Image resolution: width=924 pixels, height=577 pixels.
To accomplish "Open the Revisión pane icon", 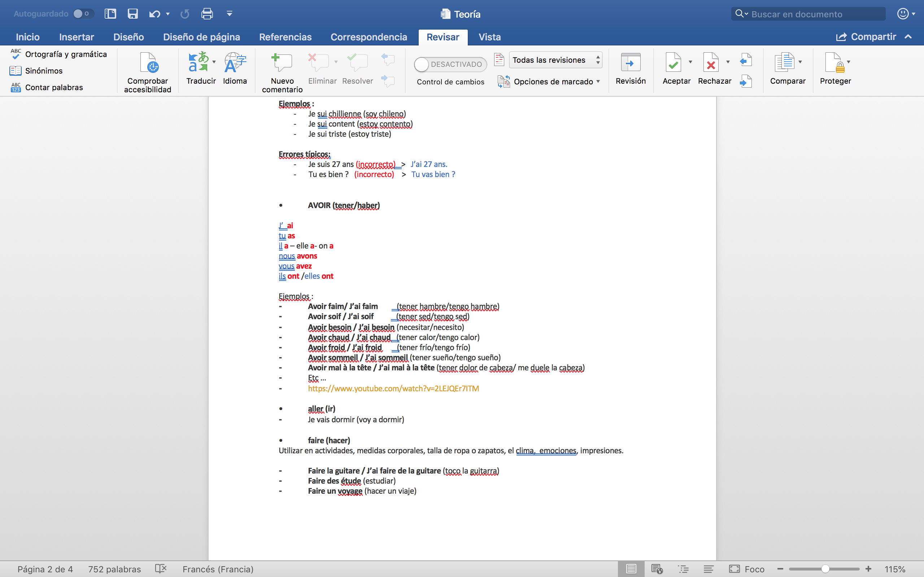I will click(x=631, y=62).
